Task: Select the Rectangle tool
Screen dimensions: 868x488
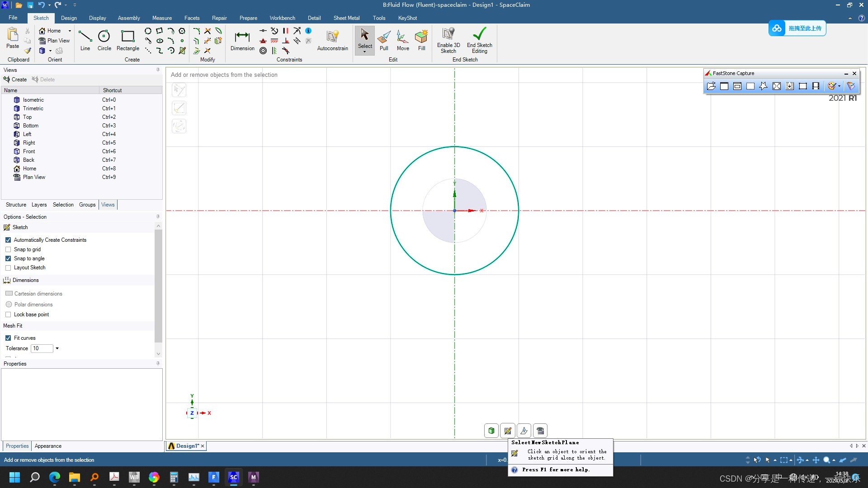Action: click(127, 40)
